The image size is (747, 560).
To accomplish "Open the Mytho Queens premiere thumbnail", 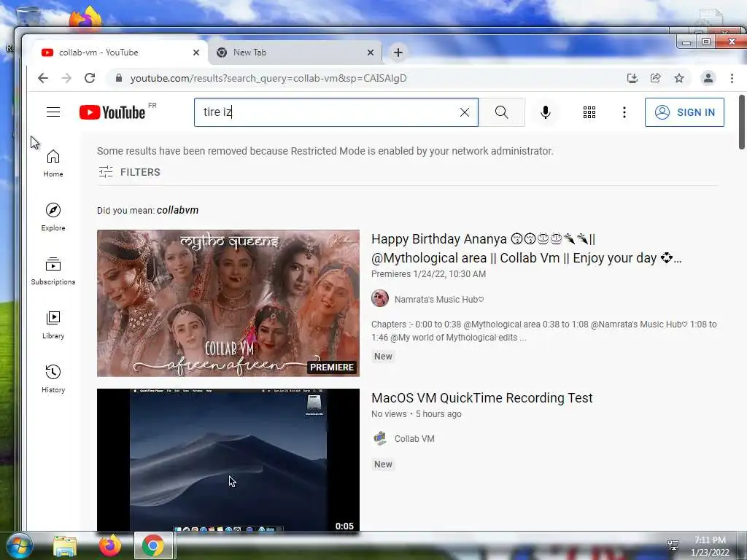I will [228, 303].
